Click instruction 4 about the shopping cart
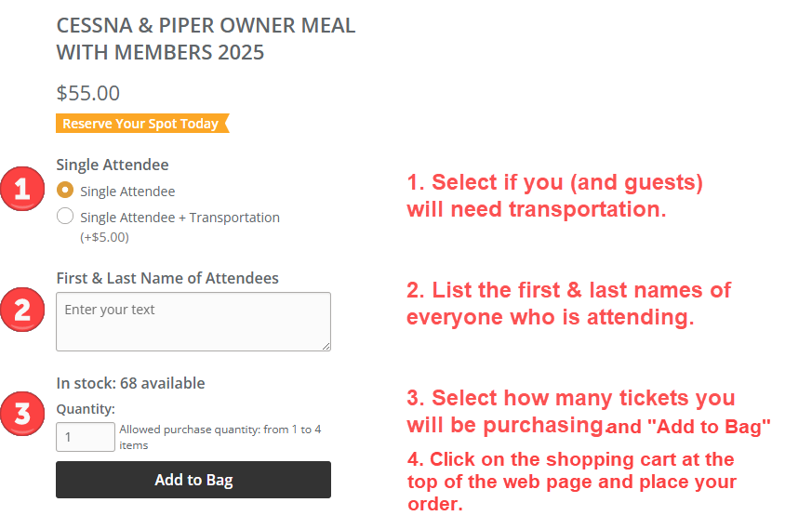 coord(571,482)
